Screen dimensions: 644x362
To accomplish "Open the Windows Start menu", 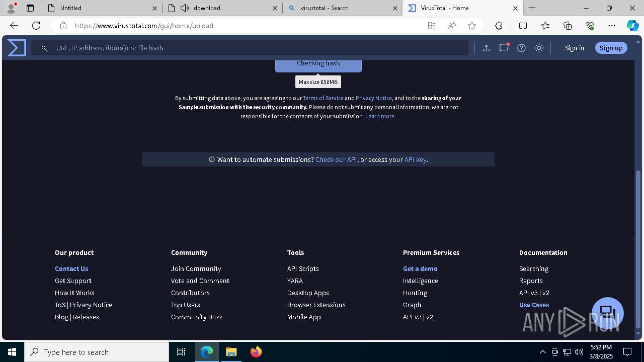I will tap(12, 352).
